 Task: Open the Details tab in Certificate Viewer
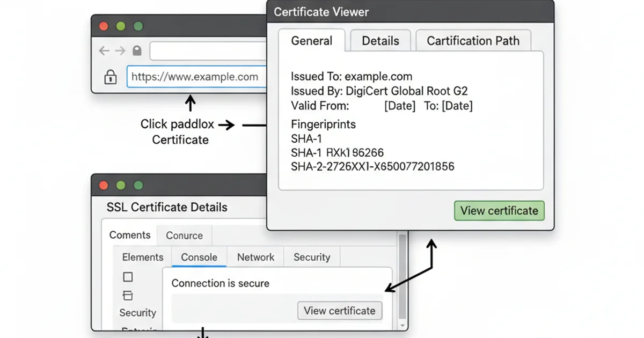[380, 41]
